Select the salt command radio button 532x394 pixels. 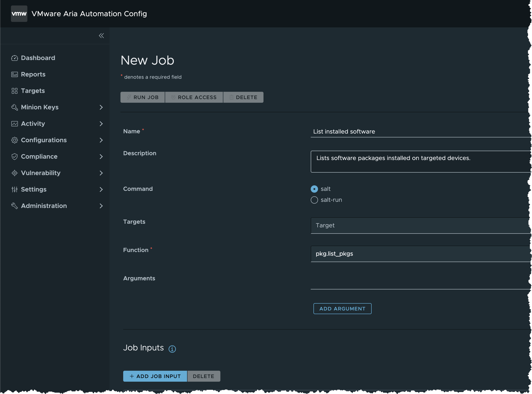[x=314, y=189]
